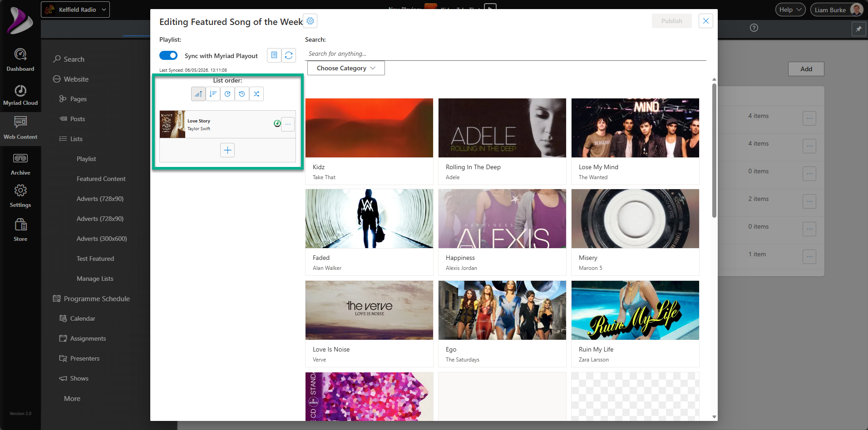Open the Adverts (300x600) list
The width and height of the screenshot is (868, 430).
(x=102, y=239)
